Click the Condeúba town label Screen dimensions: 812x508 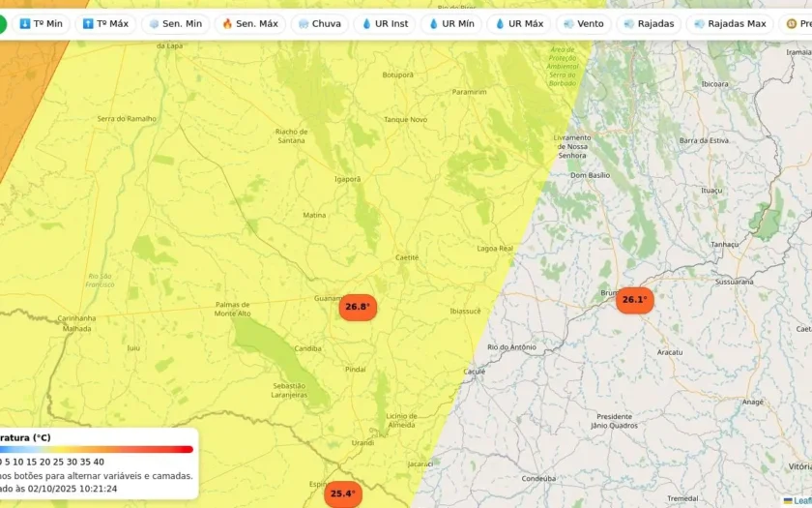(x=538, y=478)
